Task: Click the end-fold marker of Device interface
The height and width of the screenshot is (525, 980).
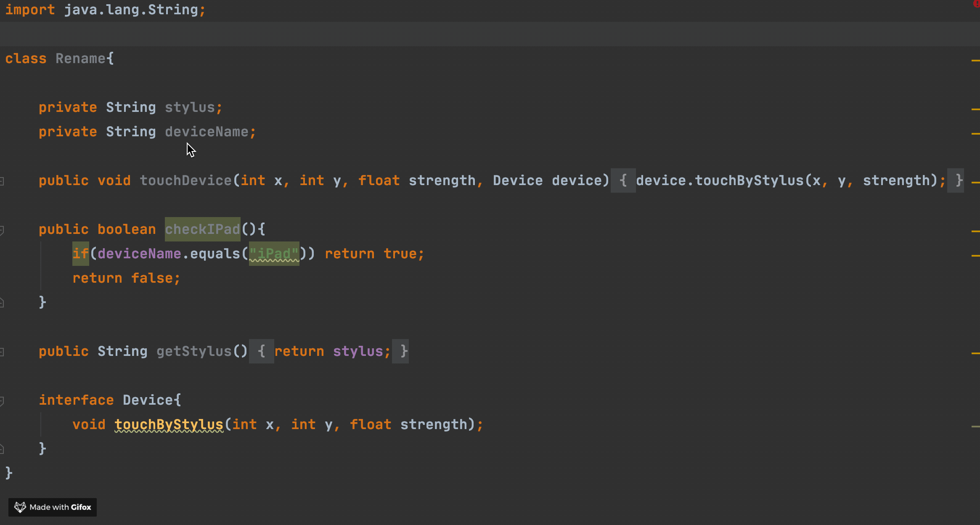Action: (x=2, y=449)
